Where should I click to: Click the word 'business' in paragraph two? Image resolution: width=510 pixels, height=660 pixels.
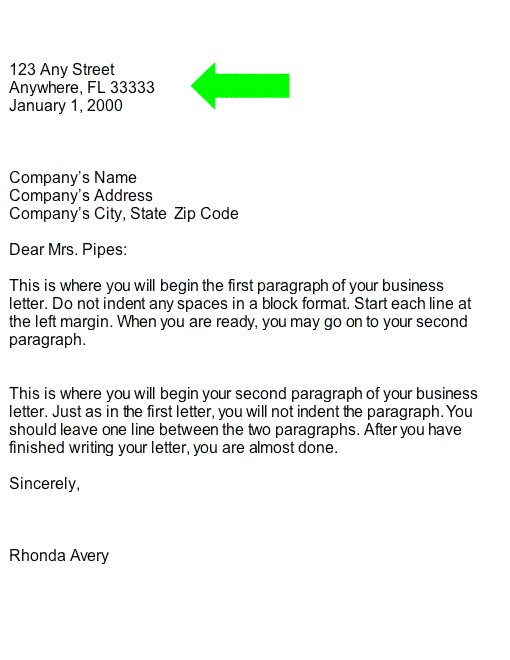[x=446, y=394]
